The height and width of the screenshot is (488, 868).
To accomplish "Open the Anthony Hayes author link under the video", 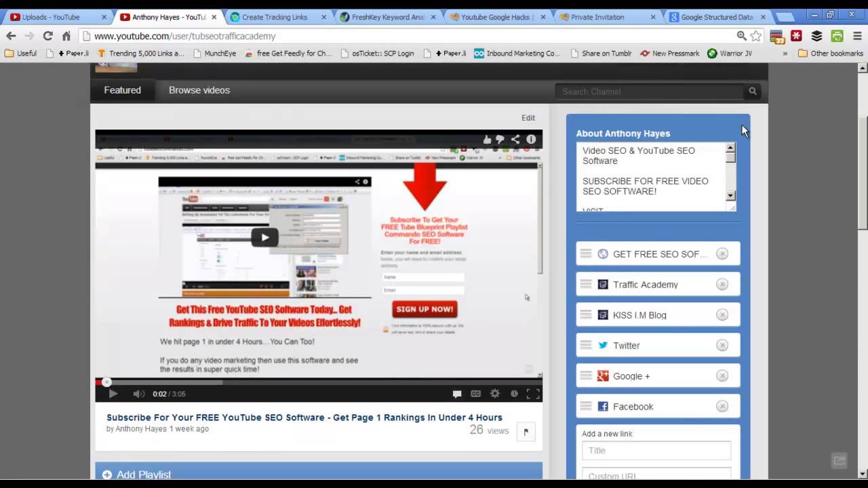I will [140, 429].
